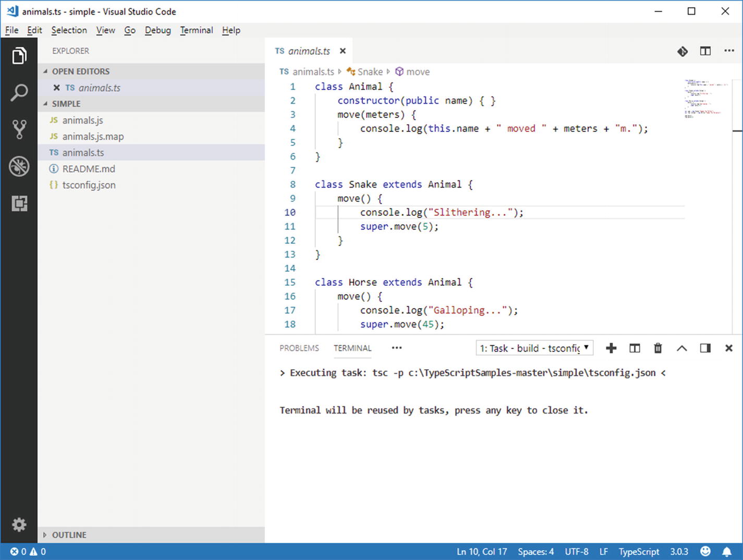Toggle the panel layout icon
The height and width of the screenshot is (560, 743).
[705, 348]
